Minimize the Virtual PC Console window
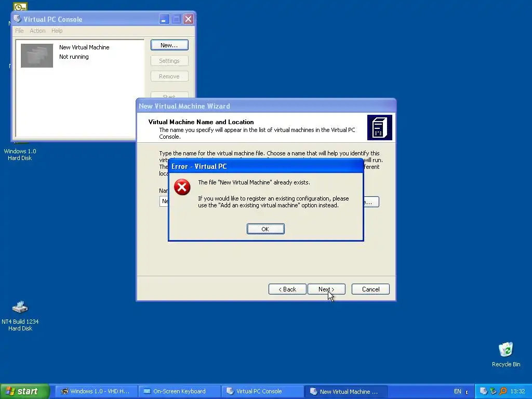The image size is (532, 399). pyautogui.click(x=164, y=19)
